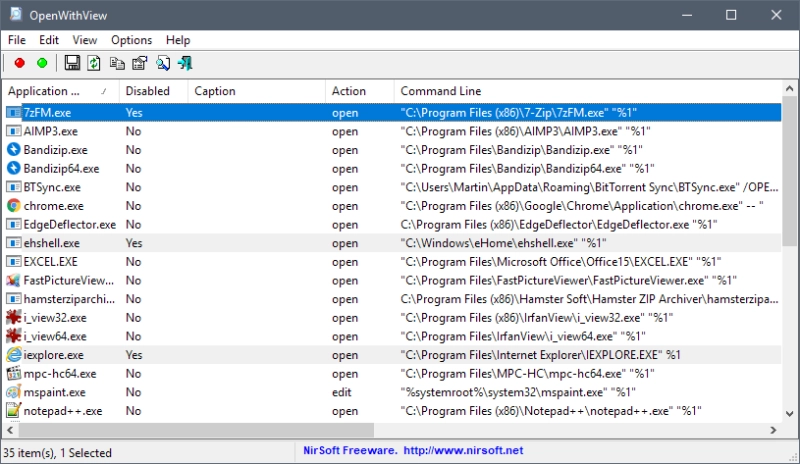Screen dimensions: 800x464
Task: Select the chrome.exe application name
Action: click(x=54, y=206)
